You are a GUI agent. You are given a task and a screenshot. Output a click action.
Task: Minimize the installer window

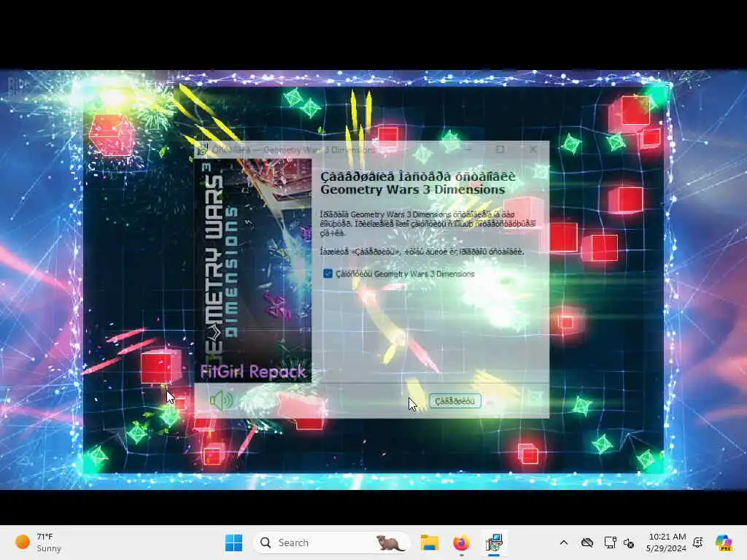[468, 149]
